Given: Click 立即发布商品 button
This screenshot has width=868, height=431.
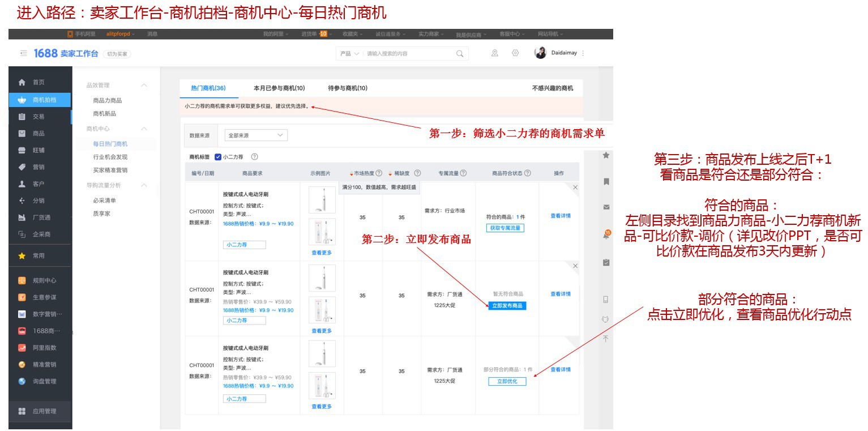Looking at the screenshot, I should 507,306.
